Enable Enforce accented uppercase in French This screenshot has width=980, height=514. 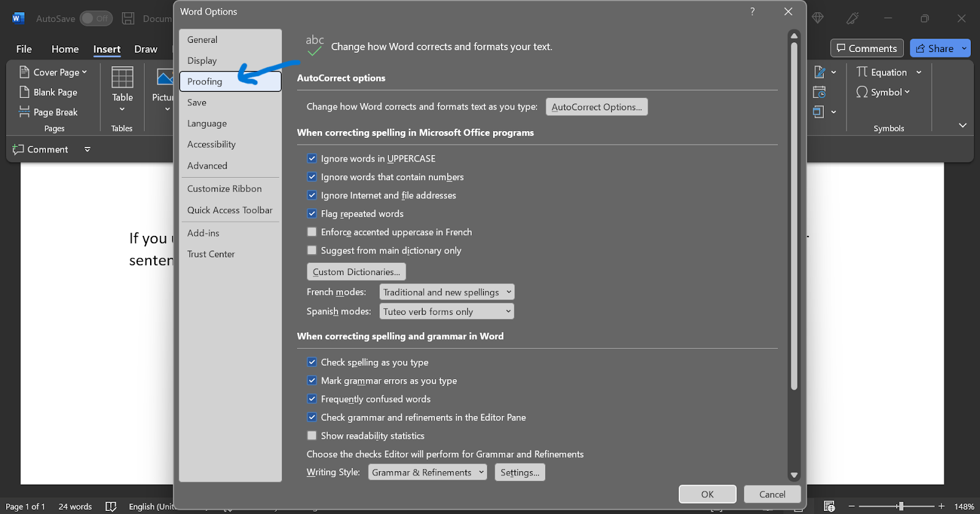tap(312, 232)
